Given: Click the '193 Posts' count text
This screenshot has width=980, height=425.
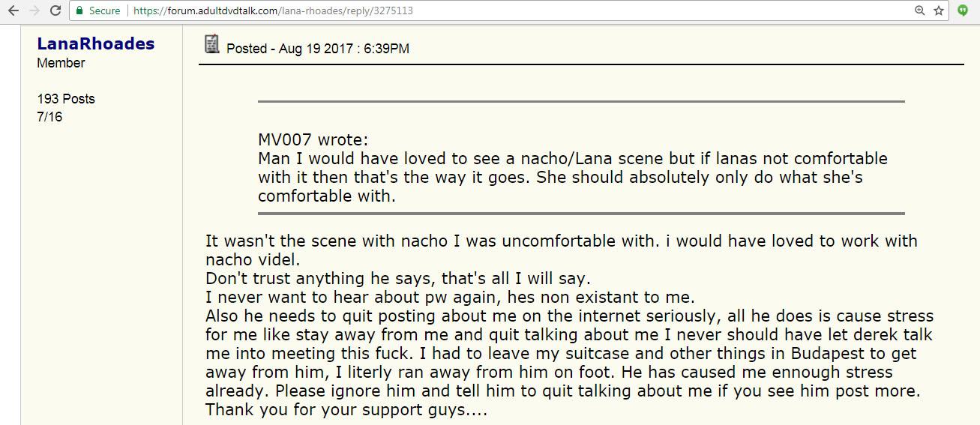Looking at the screenshot, I should click(x=66, y=99).
